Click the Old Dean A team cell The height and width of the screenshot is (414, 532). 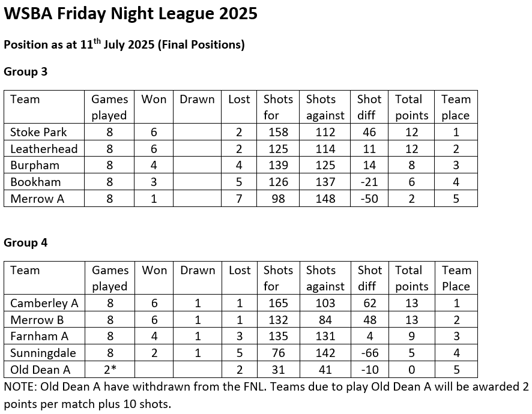[x=40, y=370]
